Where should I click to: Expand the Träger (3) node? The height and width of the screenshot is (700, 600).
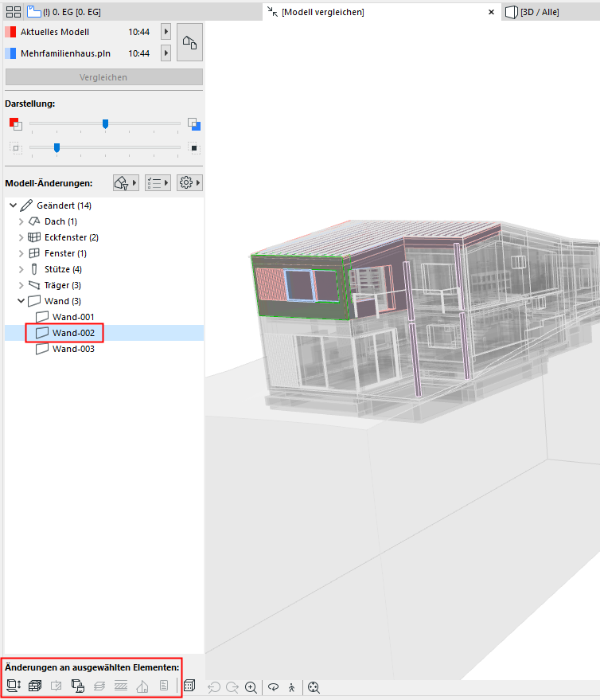(x=21, y=285)
